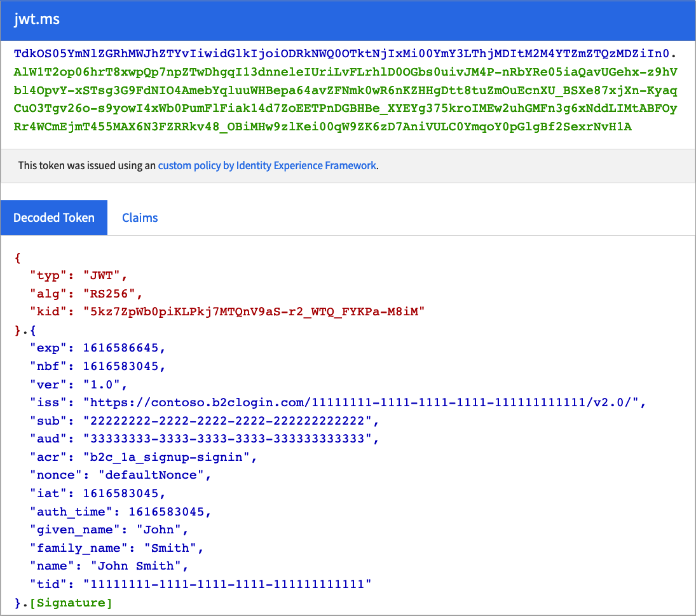
Task: Click the jwt.ms title in the header
Action: point(35,20)
